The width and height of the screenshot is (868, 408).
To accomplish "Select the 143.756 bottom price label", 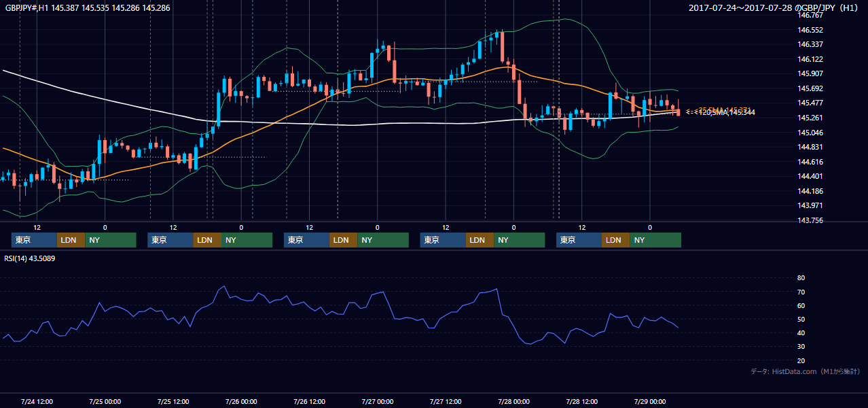I will [x=810, y=220].
